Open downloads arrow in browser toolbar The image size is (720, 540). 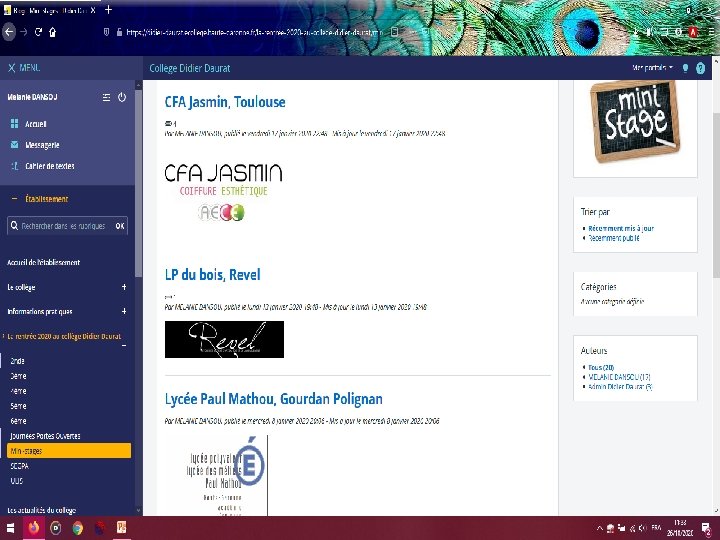[x=636, y=31]
